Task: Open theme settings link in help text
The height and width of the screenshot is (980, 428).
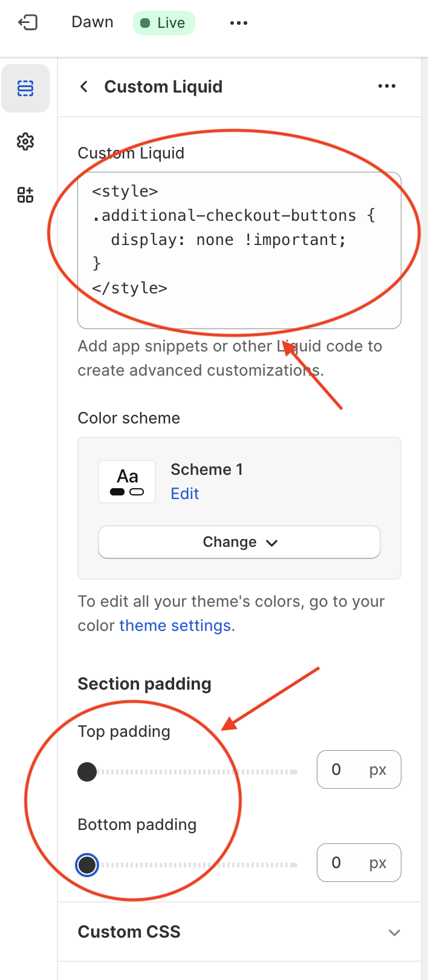Action: click(x=175, y=625)
